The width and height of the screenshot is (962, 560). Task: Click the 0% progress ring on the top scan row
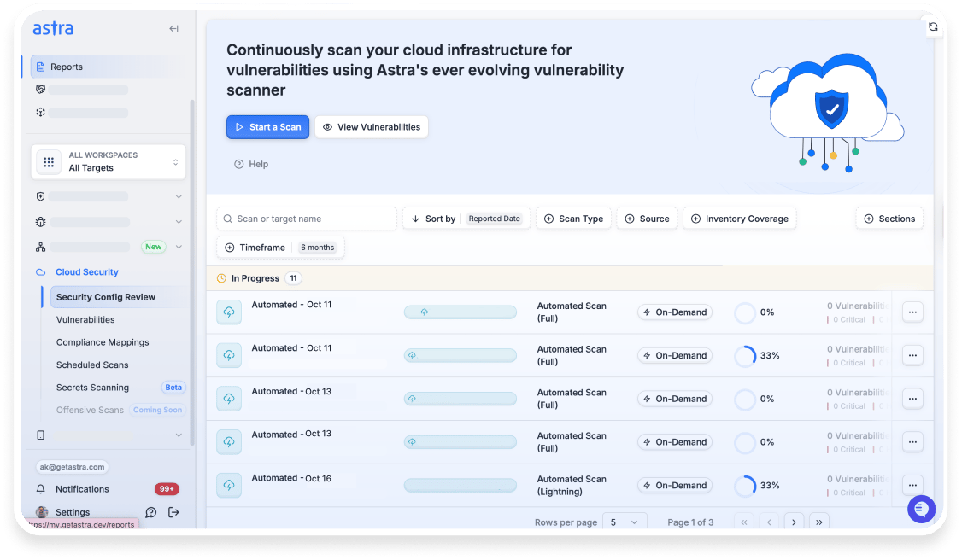click(745, 312)
